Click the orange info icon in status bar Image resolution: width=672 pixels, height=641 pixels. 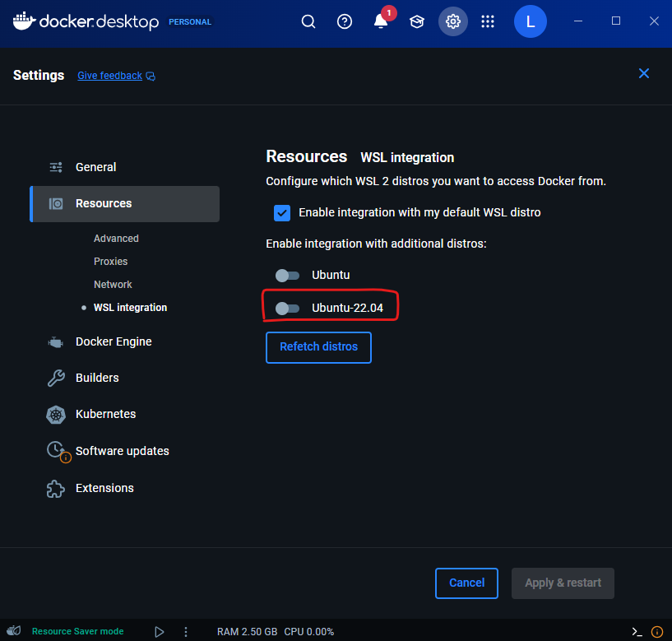pos(657,632)
